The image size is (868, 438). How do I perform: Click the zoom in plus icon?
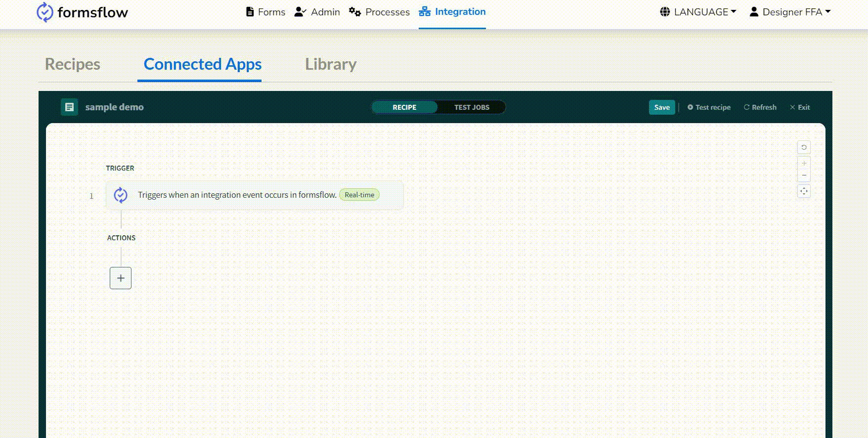tap(804, 163)
